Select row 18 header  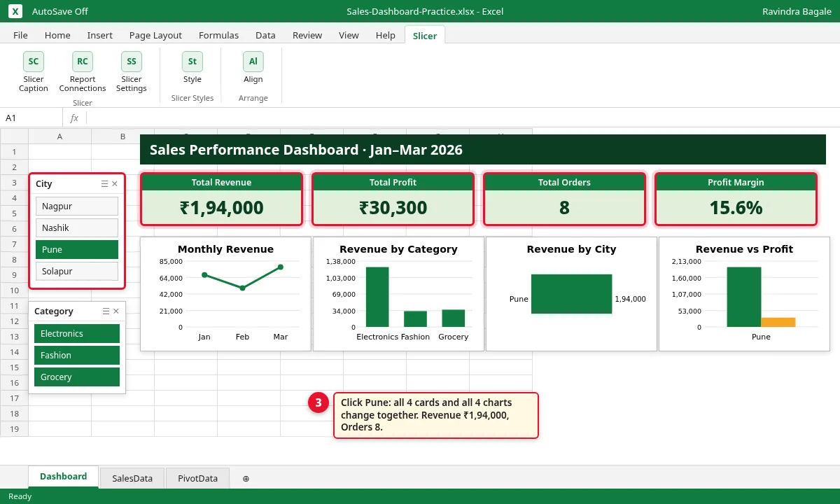[x=14, y=414]
